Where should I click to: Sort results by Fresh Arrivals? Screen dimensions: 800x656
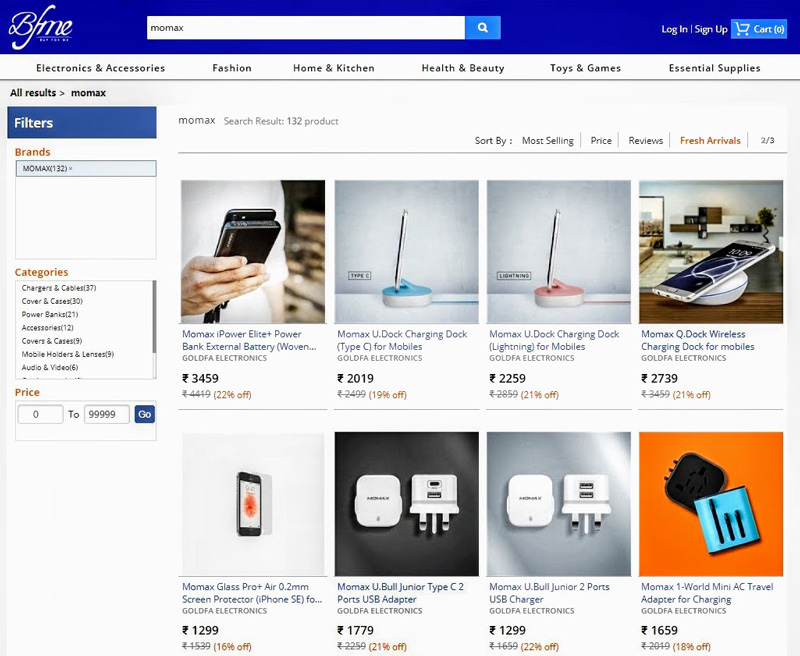point(710,140)
